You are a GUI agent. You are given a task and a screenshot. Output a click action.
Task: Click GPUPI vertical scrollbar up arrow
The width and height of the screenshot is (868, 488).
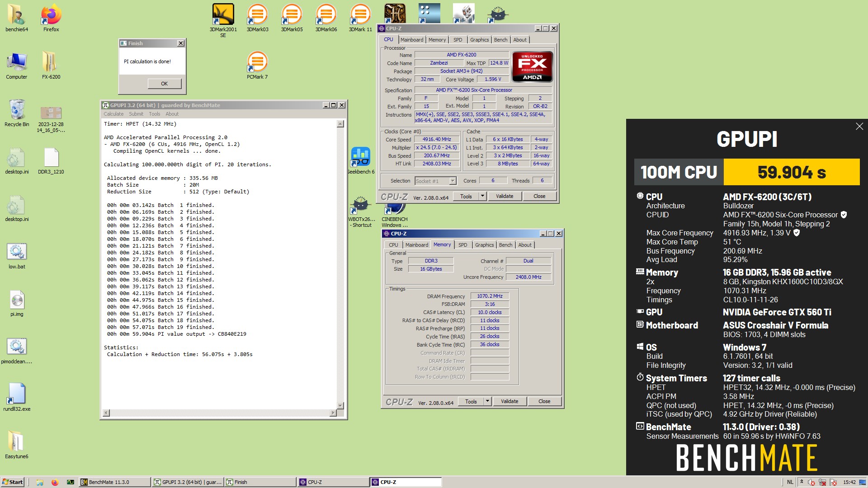[x=340, y=124]
